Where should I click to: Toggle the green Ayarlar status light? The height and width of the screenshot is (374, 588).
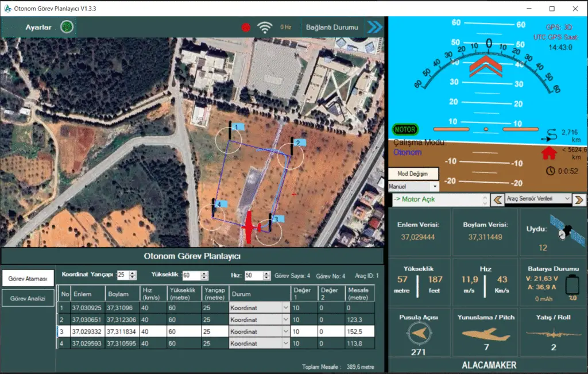coord(67,27)
